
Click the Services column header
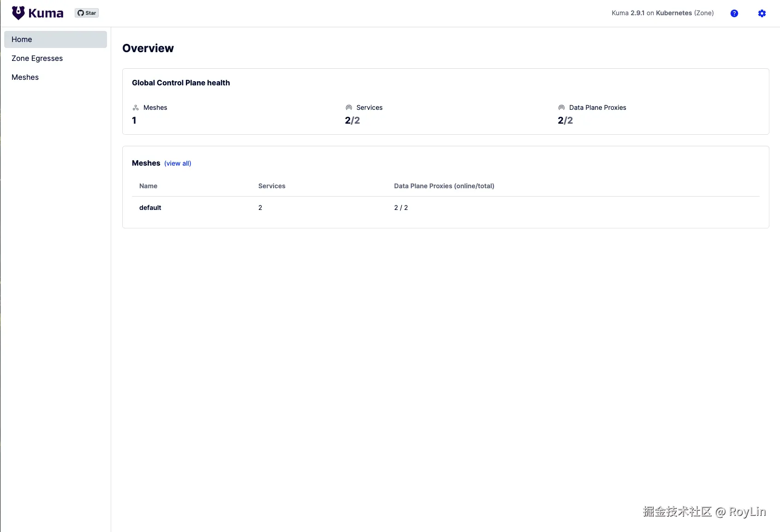click(x=272, y=186)
